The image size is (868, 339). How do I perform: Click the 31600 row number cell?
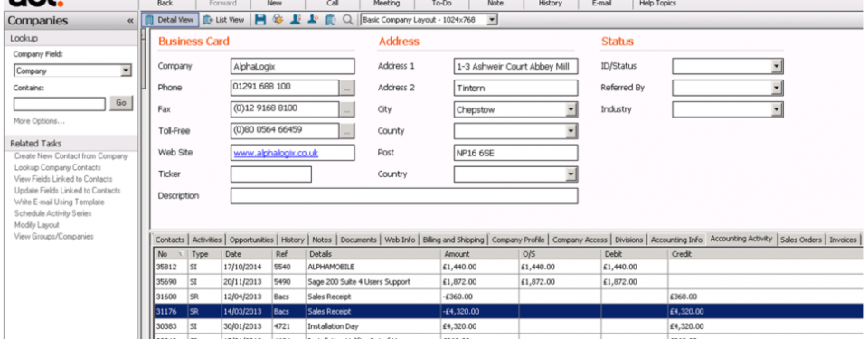point(171,297)
